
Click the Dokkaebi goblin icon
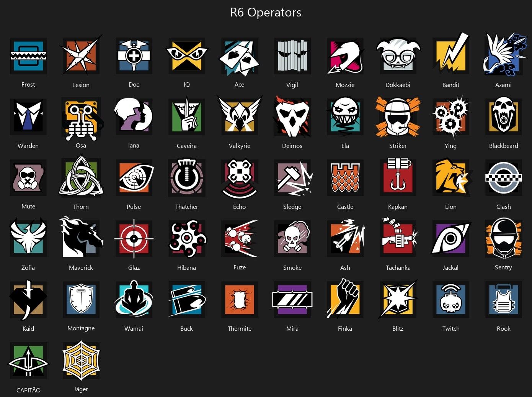[398, 54]
